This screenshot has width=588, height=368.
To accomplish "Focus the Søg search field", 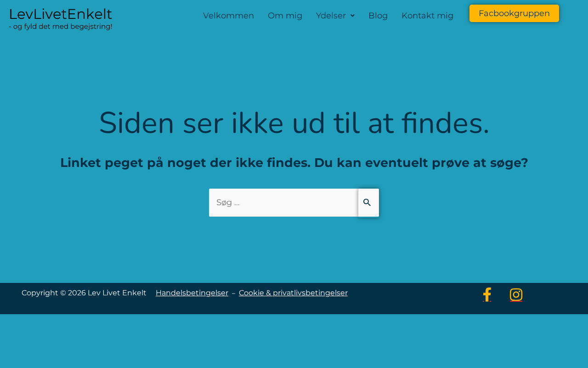I will [x=283, y=202].
